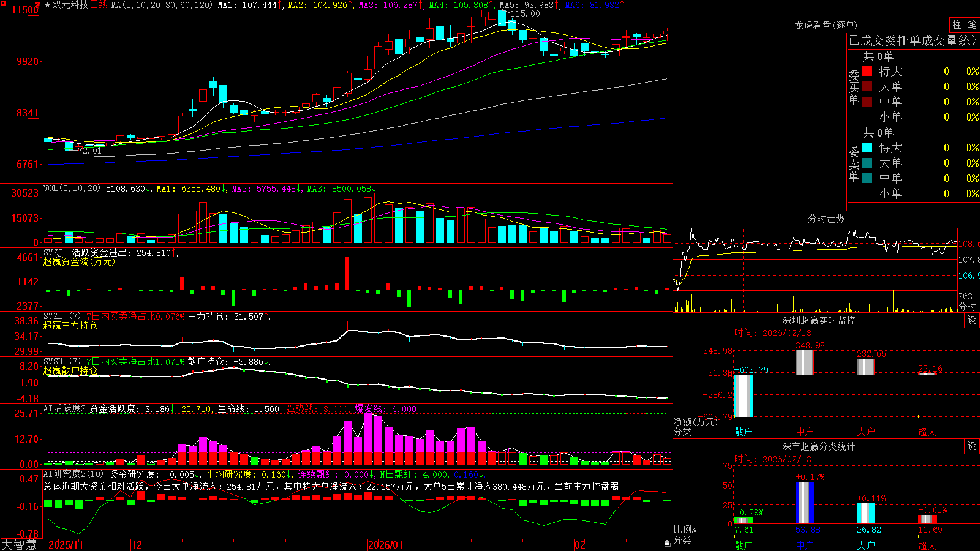The width and height of the screenshot is (980, 551).
Task: Open 设 settings for 深市超赢分类统计
Action: tap(972, 446)
